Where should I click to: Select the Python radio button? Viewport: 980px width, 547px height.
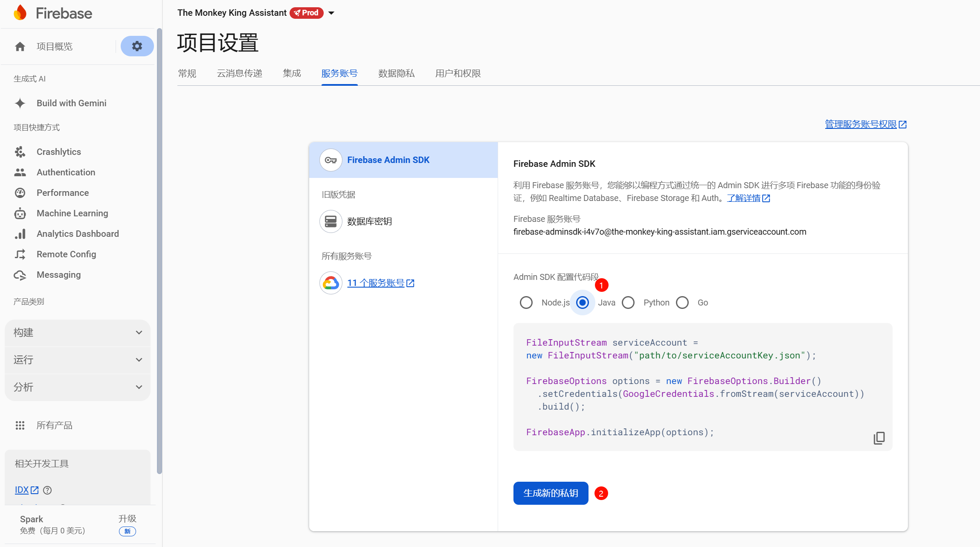pos(628,303)
